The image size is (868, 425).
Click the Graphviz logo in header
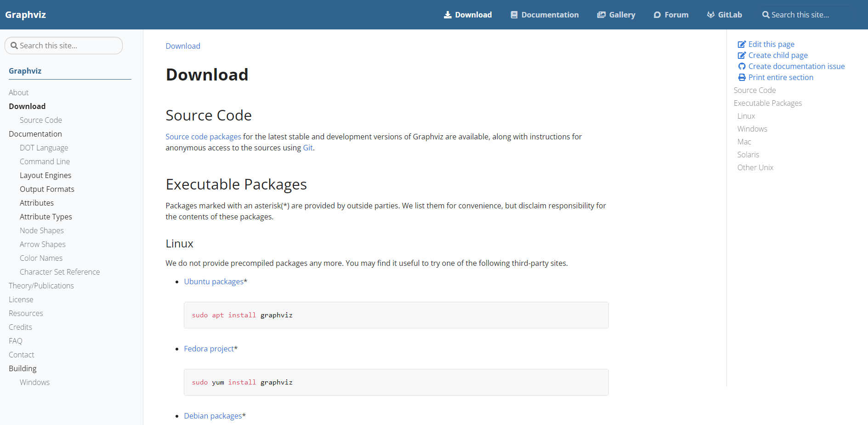coord(26,15)
